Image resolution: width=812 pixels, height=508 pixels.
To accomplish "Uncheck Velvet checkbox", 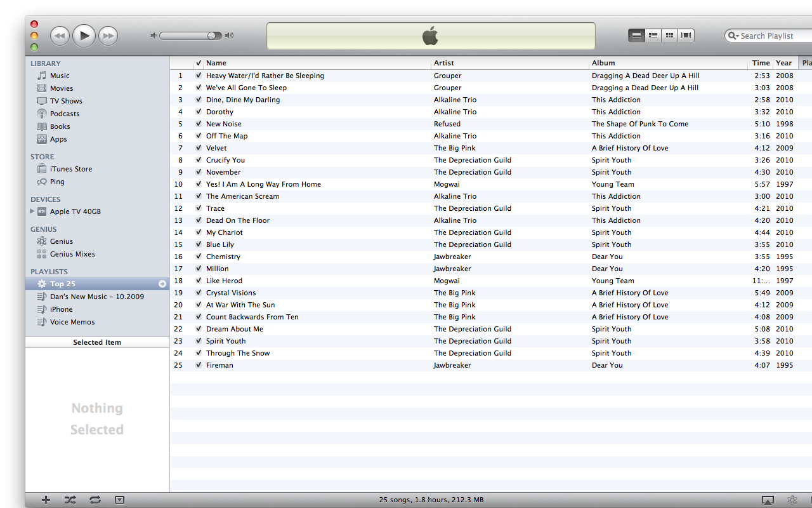I will 199,148.
